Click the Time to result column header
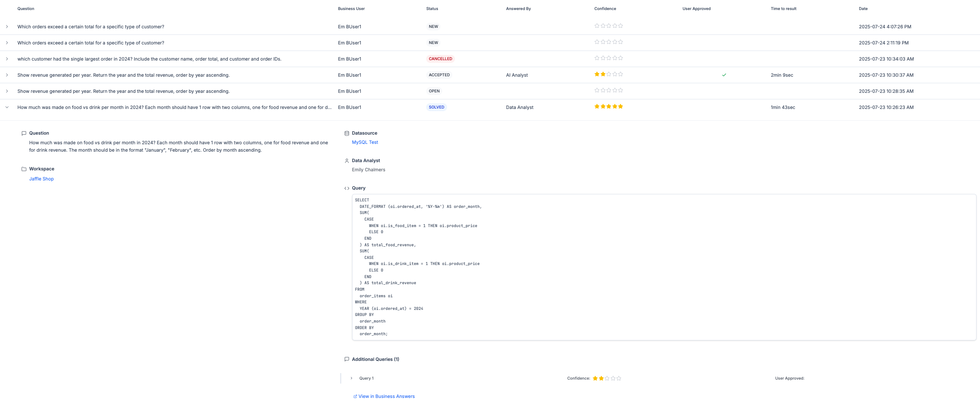 783,9
